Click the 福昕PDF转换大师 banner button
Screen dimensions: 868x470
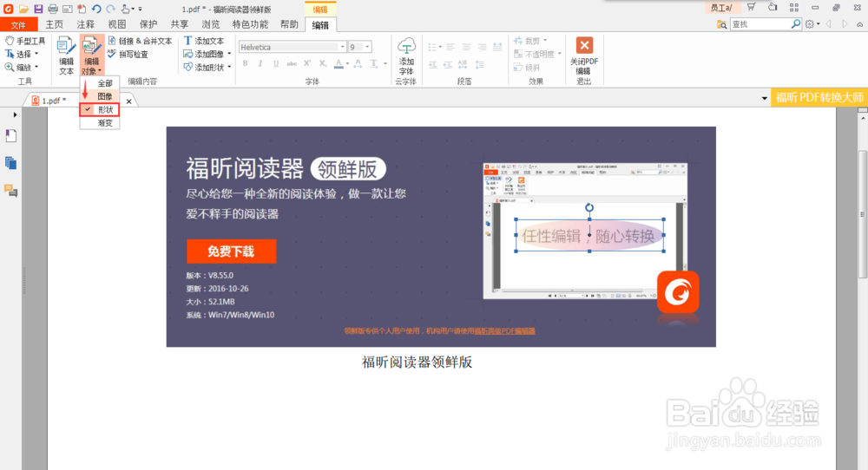[819, 98]
